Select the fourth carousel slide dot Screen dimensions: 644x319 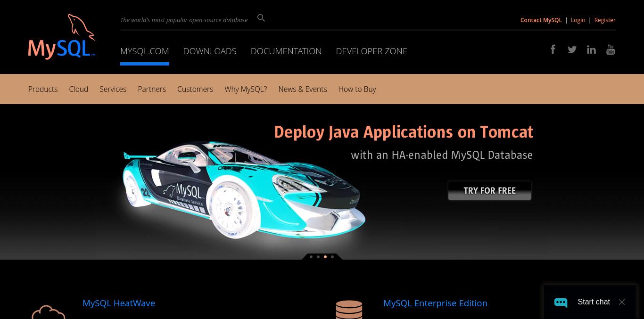pyautogui.click(x=332, y=257)
